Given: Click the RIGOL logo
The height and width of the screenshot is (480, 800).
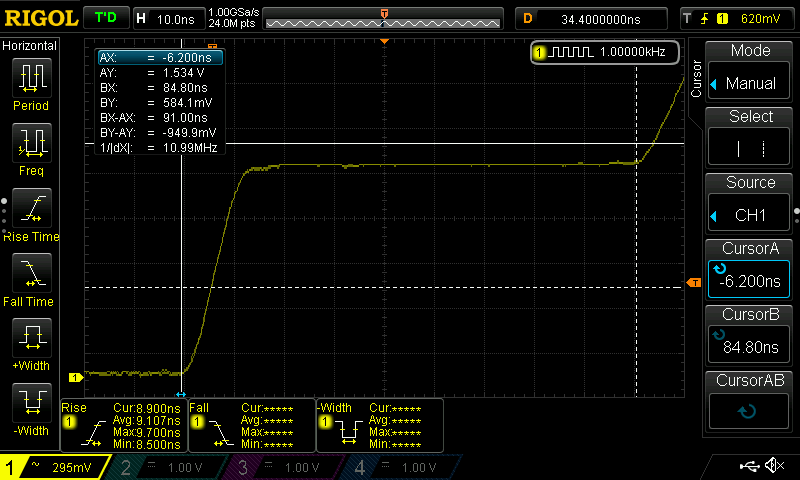Looking at the screenshot, I should (41, 18).
